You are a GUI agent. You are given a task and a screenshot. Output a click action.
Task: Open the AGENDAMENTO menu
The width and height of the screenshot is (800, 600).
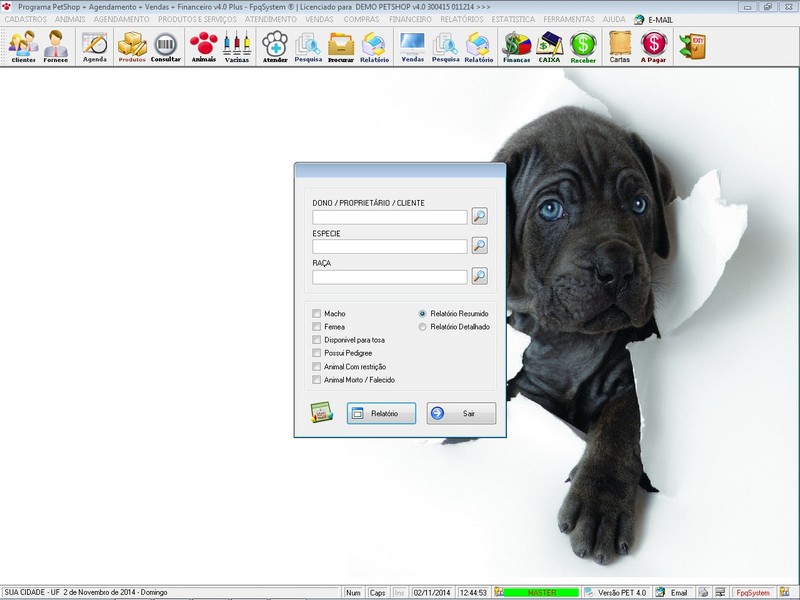pyautogui.click(x=121, y=19)
